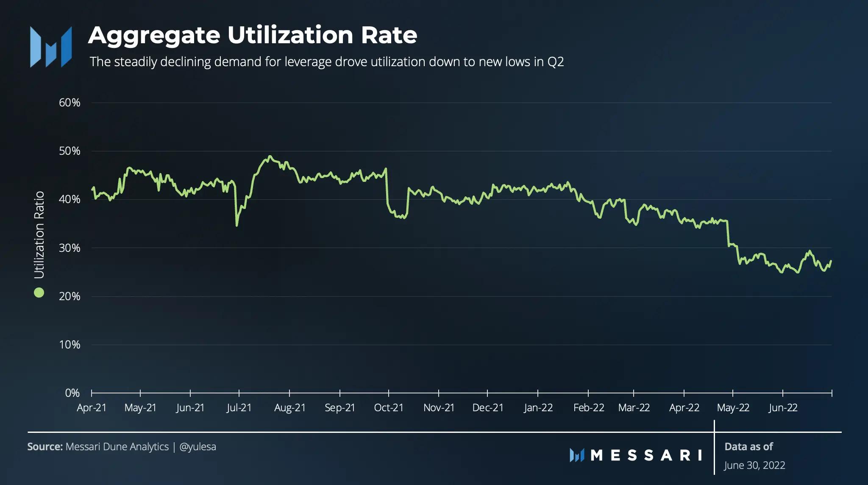Click the "Data as of" label
The height and width of the screenshot is (485, 868).
(x=748, y=446)
